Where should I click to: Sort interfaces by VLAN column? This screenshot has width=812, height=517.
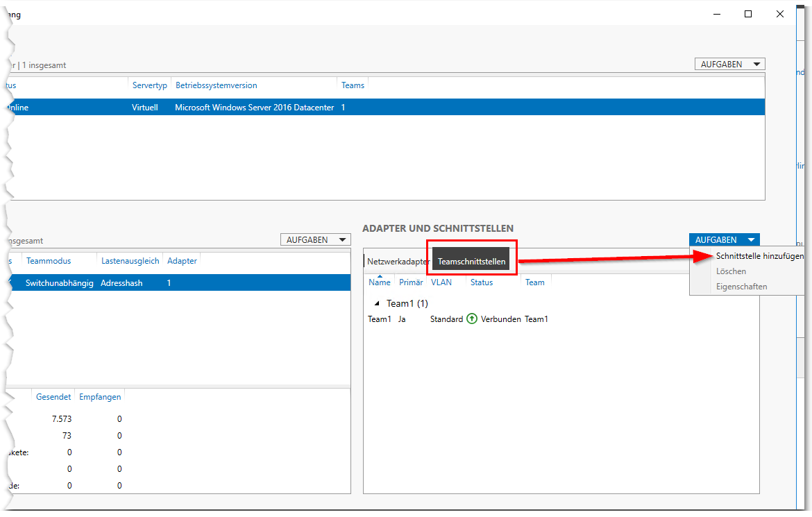point(441,282)
